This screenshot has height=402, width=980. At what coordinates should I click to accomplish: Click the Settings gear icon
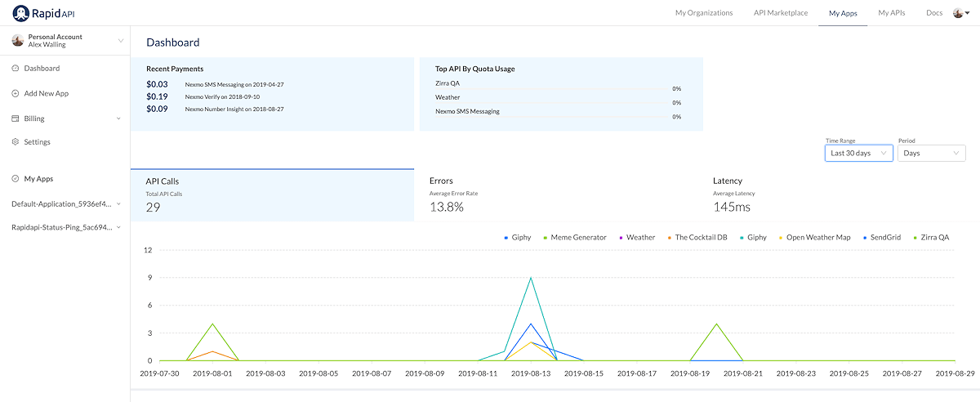(16, 142)
